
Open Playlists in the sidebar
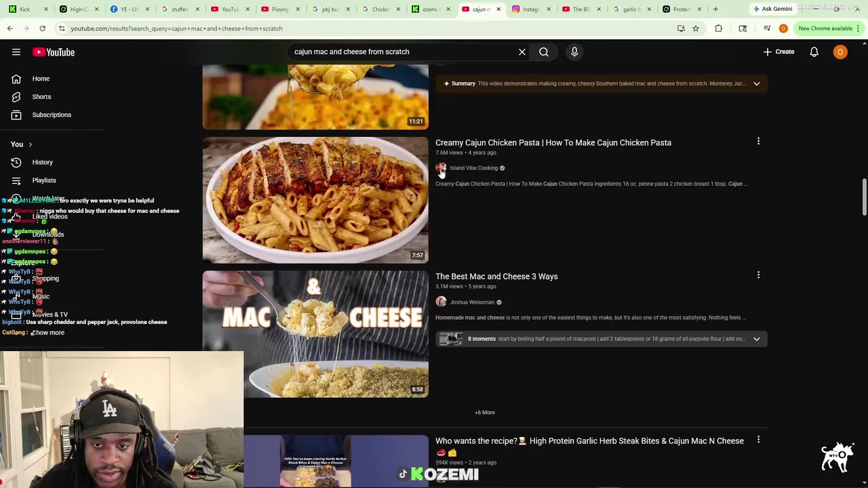(x=44, y=180)
